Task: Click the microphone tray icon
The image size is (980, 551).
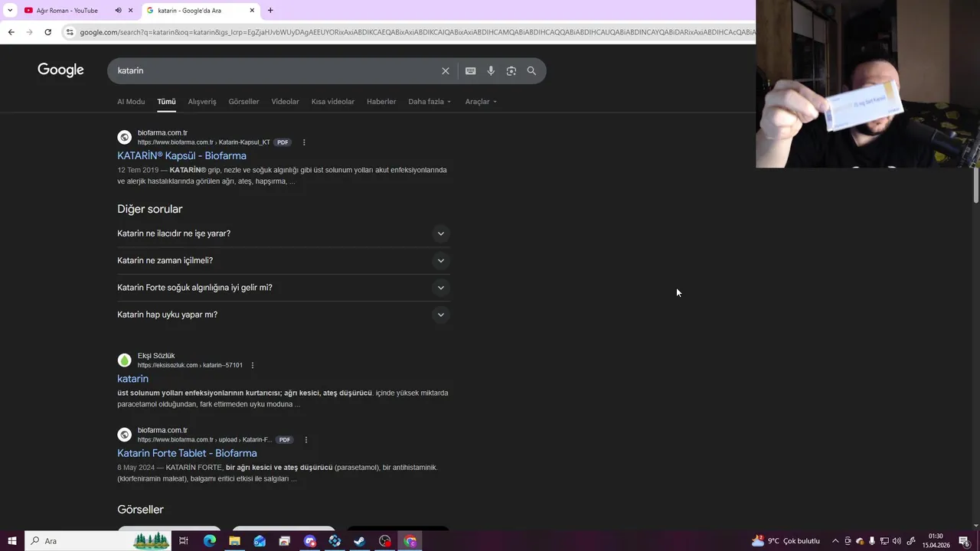Action: click(872, 541)
